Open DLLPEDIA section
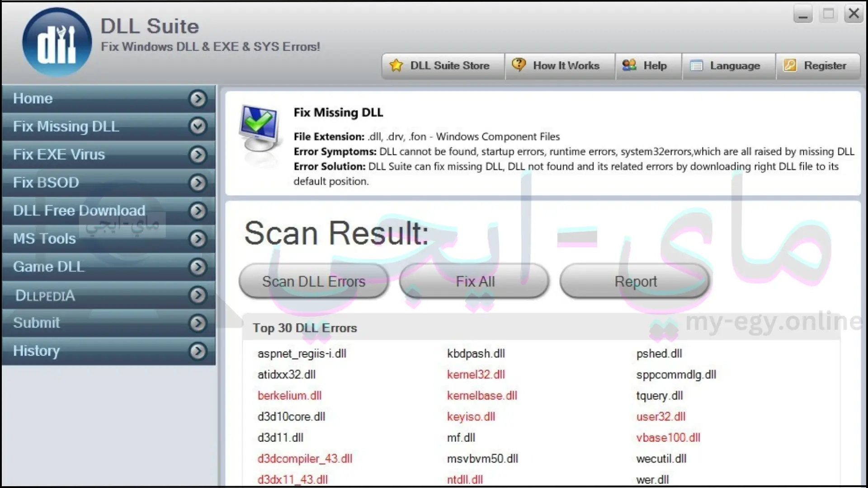The image size is (868, 488). pyautogui.click(x=108, y=295)
